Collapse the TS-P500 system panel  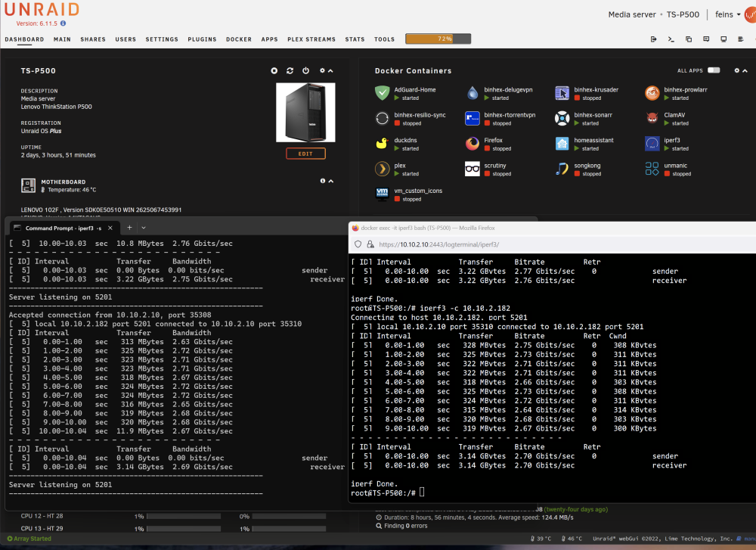pyautogui.click(x=331, y=71)
